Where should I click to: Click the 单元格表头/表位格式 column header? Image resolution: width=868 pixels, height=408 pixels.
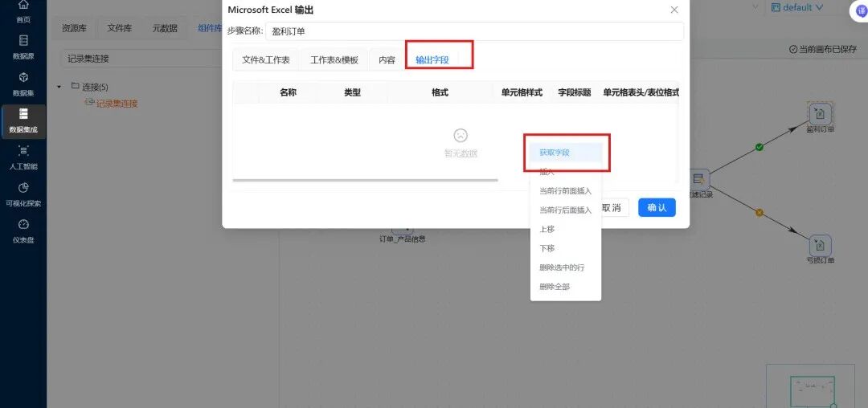641,92
